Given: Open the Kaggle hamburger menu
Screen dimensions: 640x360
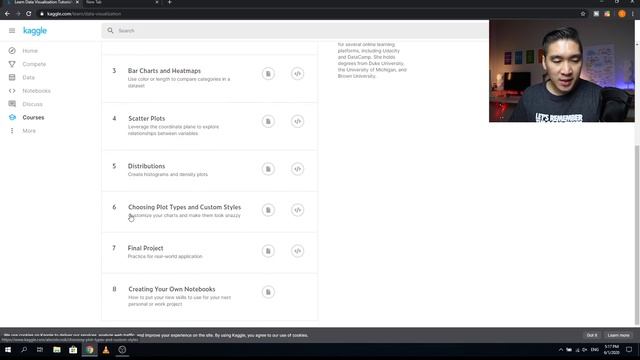Looking at the screenshot, I should 12,31.
